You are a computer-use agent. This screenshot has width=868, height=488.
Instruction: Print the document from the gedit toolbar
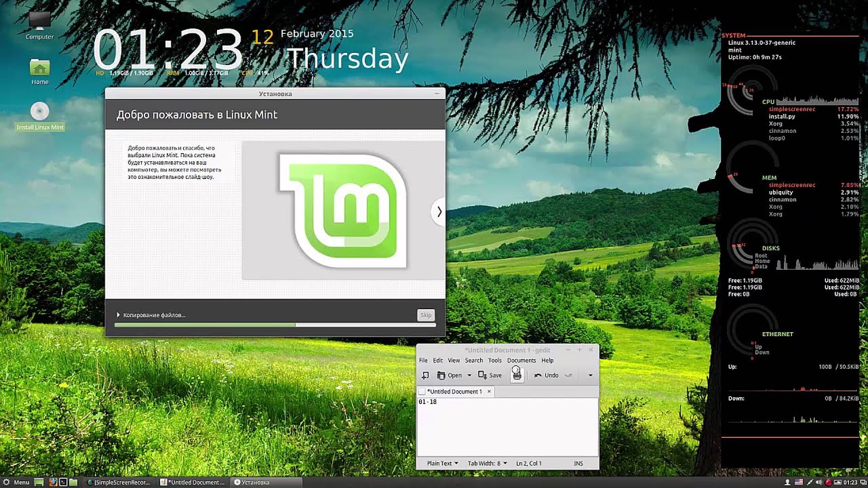[x=517, y=374]
